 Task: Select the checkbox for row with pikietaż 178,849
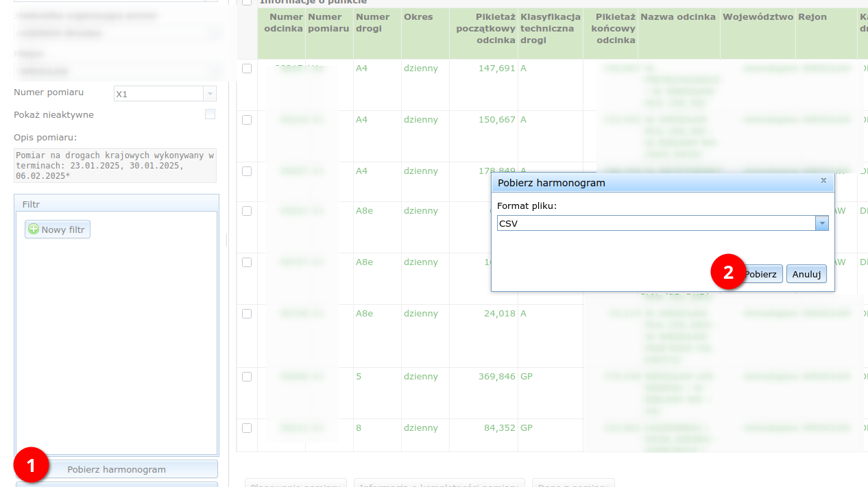pos(247,171)
